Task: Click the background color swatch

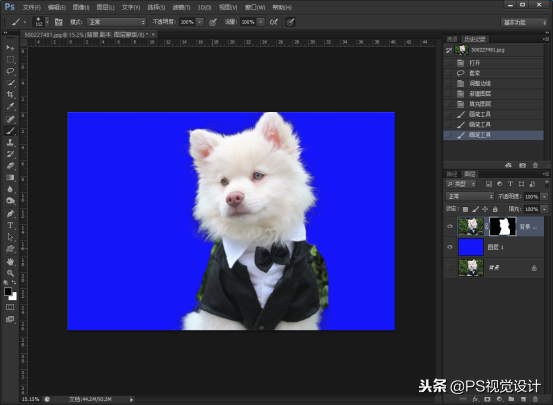Action: (14, 297)
